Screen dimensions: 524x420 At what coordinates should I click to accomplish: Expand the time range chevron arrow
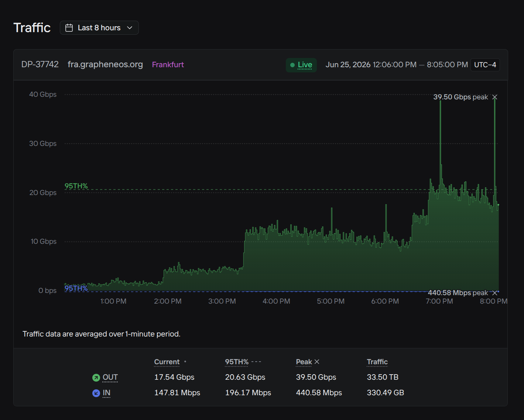pos(130,28)
